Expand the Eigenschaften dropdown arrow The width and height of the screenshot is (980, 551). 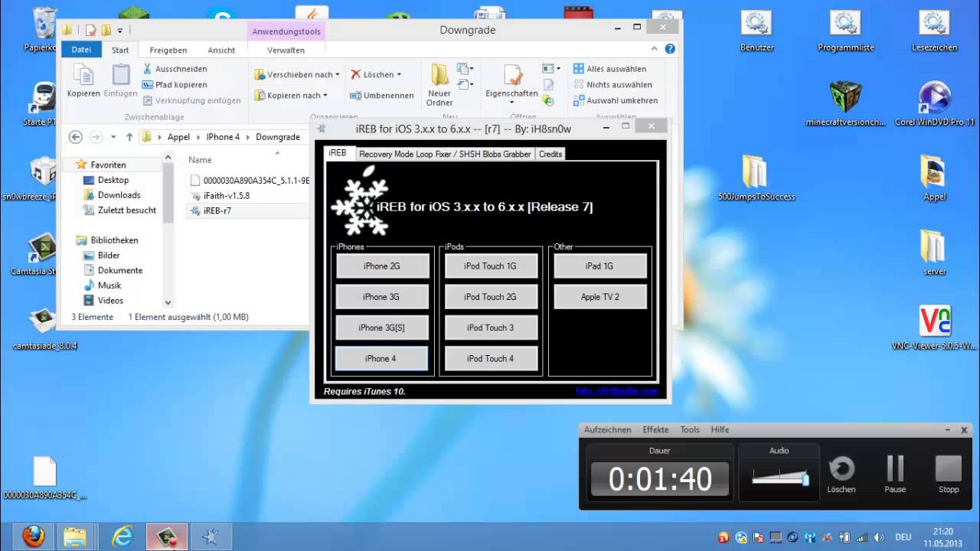pos(511,103)
